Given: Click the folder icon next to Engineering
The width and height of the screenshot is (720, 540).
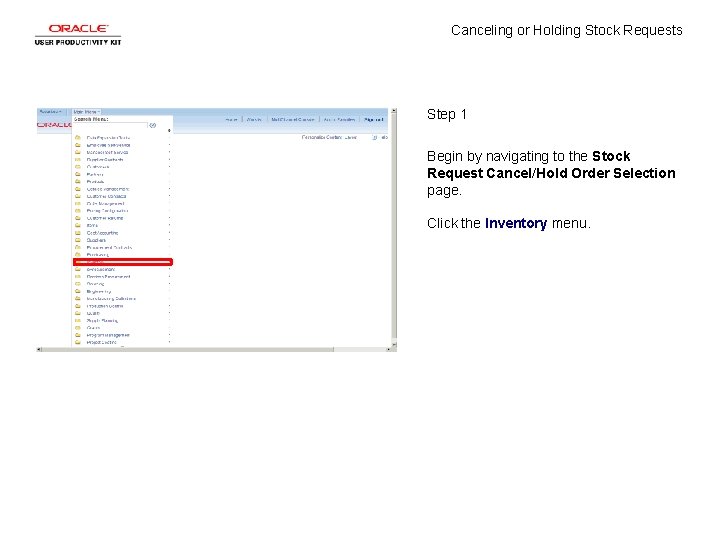Looking at the screenshot, I should [78, 291].
